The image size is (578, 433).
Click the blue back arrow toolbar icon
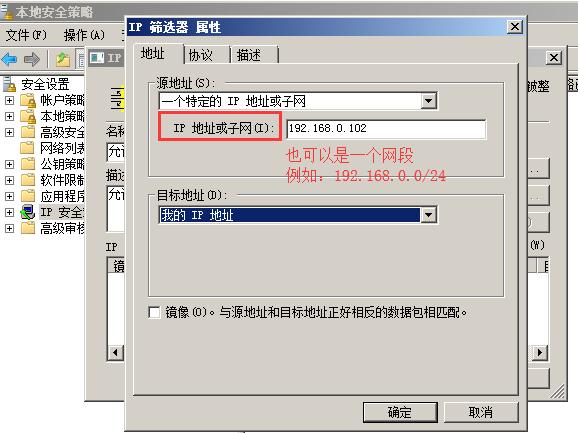coord(10,59)
